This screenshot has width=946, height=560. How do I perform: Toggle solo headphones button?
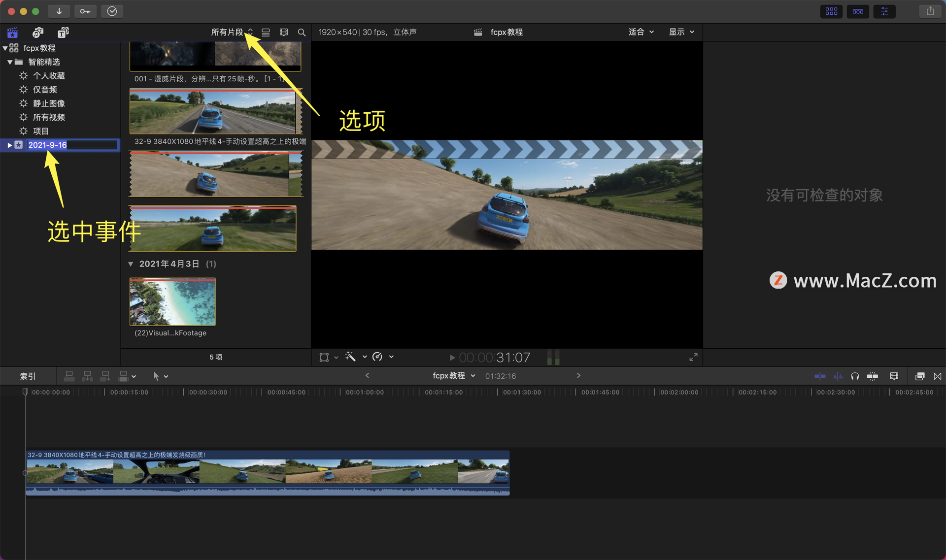click(855, 376)
